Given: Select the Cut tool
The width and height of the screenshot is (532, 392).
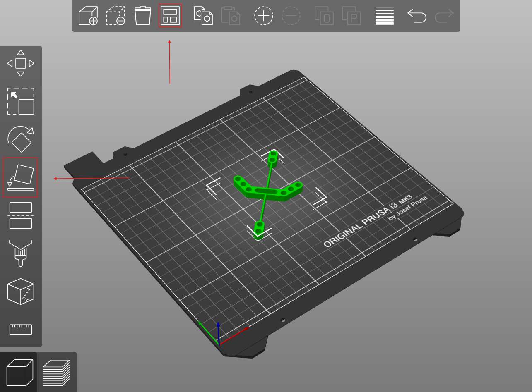Looking at the screenshot, I should 21,215.
